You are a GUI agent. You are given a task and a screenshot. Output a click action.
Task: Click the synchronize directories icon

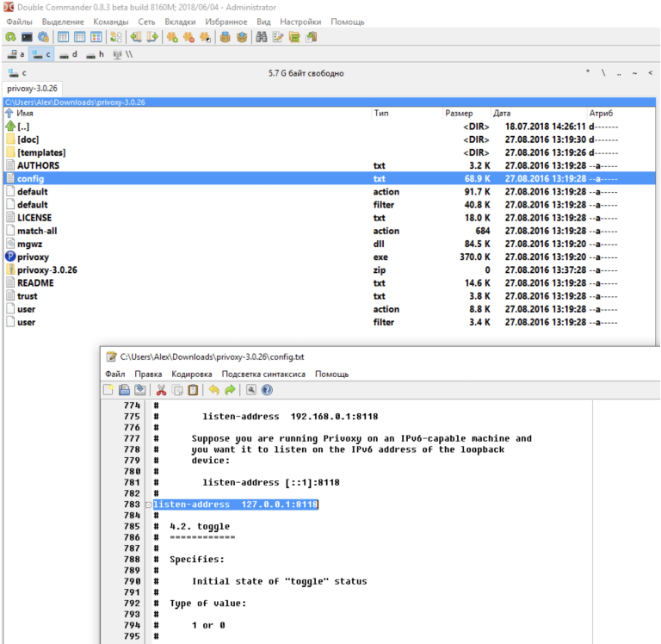pos(294,37)
